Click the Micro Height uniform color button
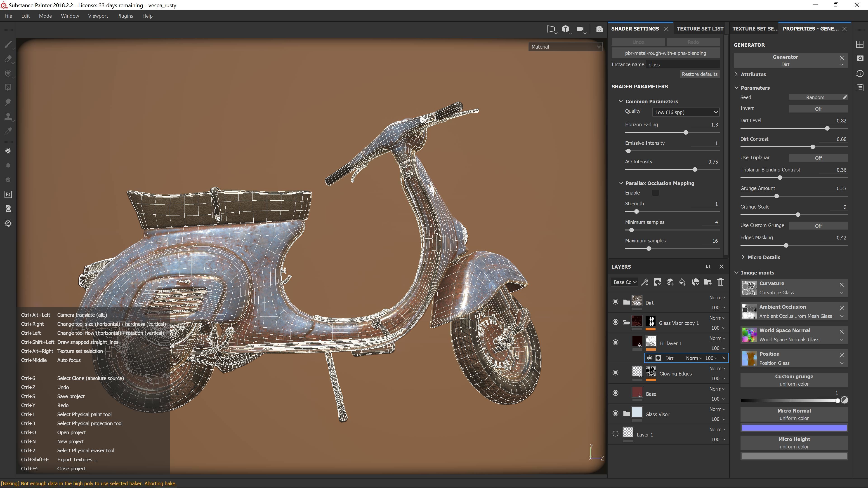 (794, 443)
